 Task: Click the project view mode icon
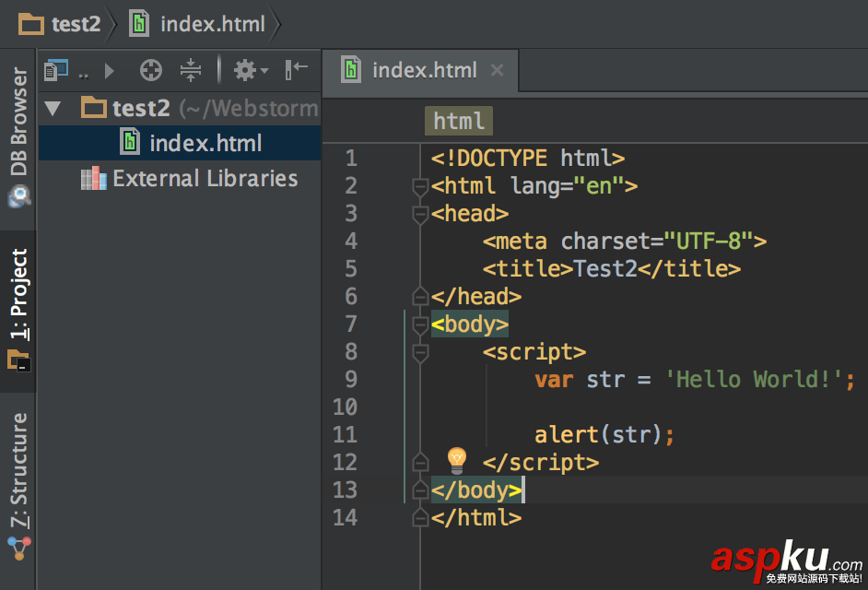[57, 70]
